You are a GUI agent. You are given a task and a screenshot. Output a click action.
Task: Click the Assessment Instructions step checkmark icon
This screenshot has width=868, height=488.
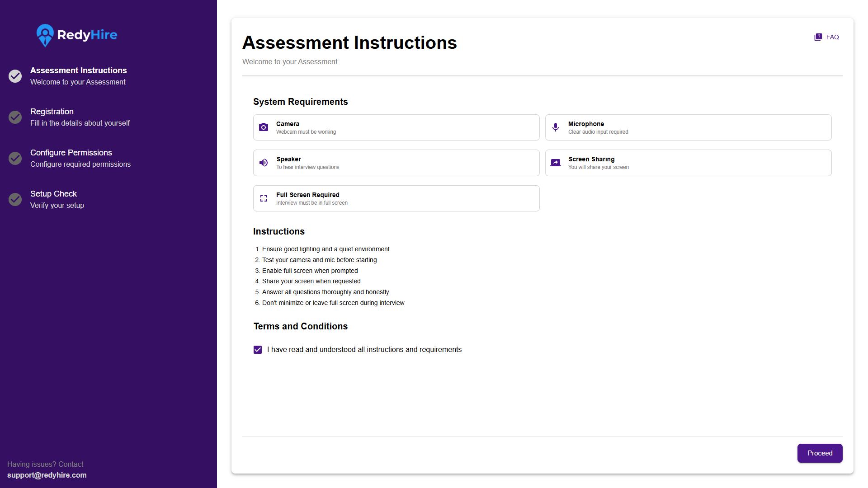pyautogui.click(x=15, y=76)
